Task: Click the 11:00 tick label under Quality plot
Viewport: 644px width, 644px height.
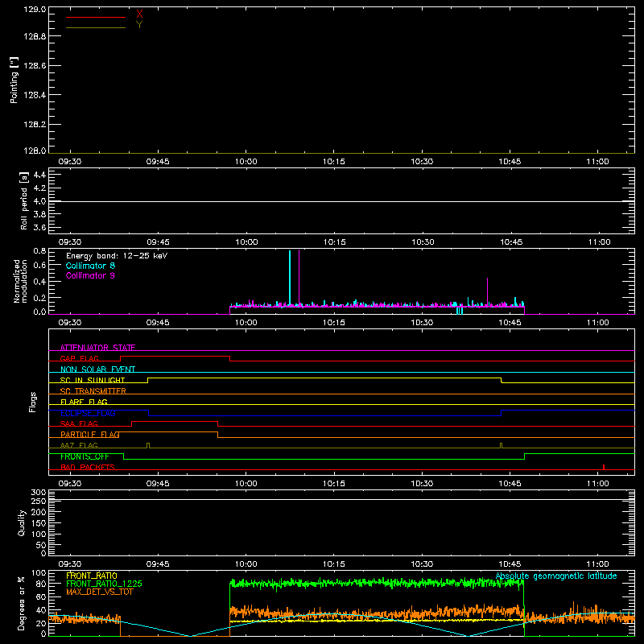Action: [597, 564]
